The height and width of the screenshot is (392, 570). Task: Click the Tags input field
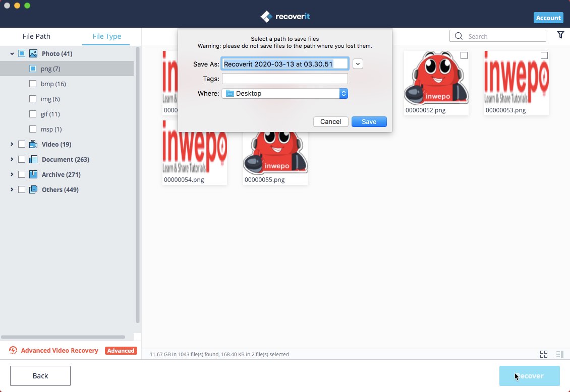(284, 79)
